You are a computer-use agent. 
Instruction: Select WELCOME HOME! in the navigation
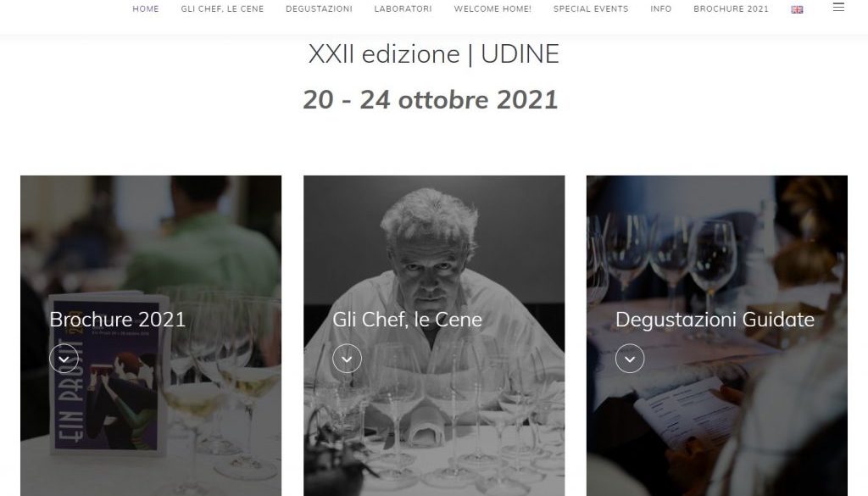(492, 8)
